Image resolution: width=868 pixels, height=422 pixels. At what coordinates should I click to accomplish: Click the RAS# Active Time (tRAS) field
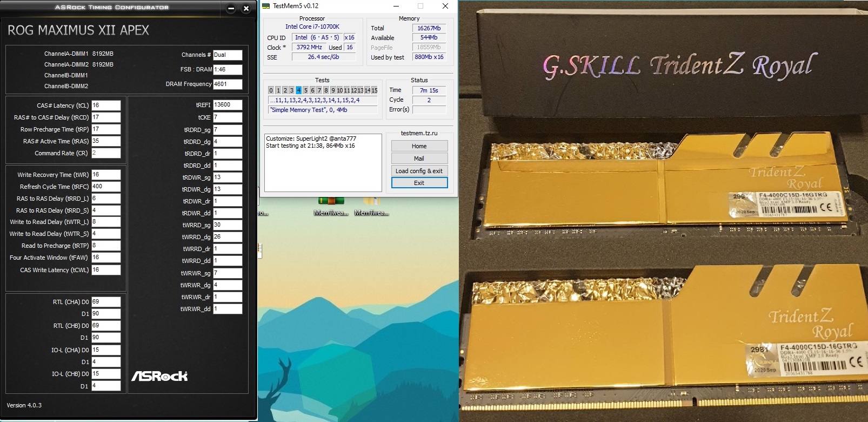pyautogui.click(x=106, y=141)
